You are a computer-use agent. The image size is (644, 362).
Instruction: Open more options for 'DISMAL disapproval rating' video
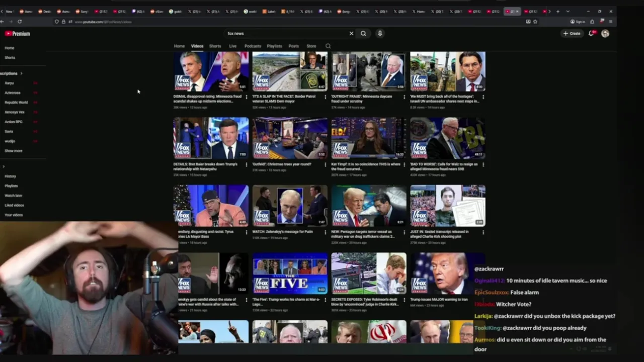246,97
